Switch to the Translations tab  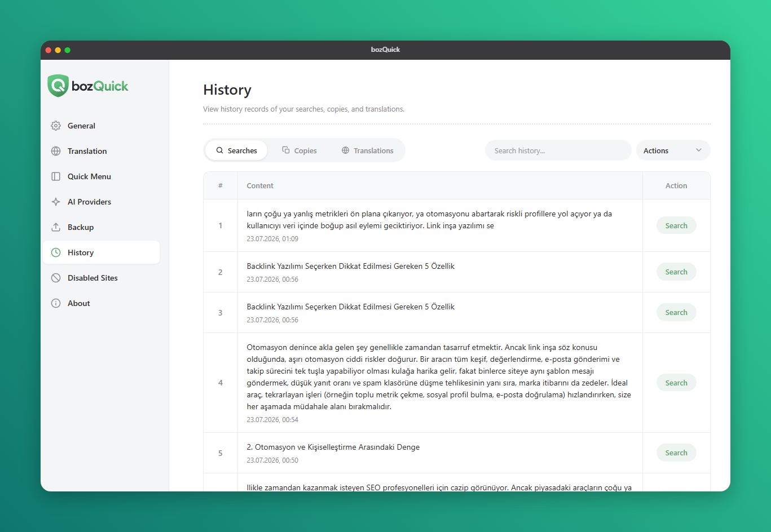click(x=368, y=150)
